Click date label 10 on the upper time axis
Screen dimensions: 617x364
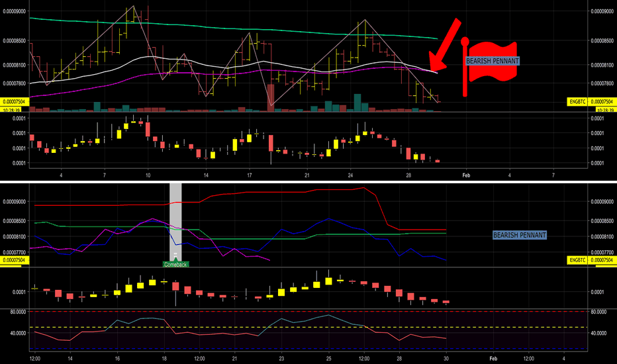point(148,175)
